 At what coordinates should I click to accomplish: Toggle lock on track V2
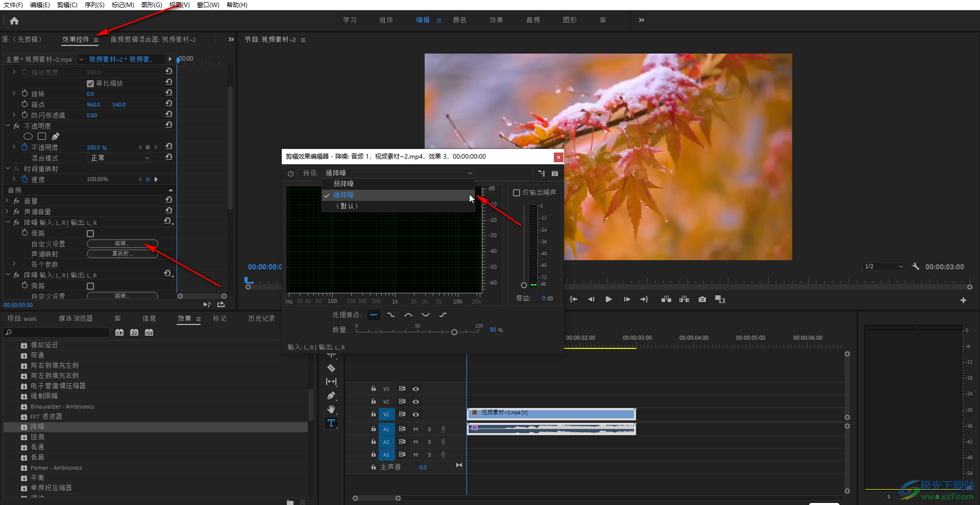[374, 401]
